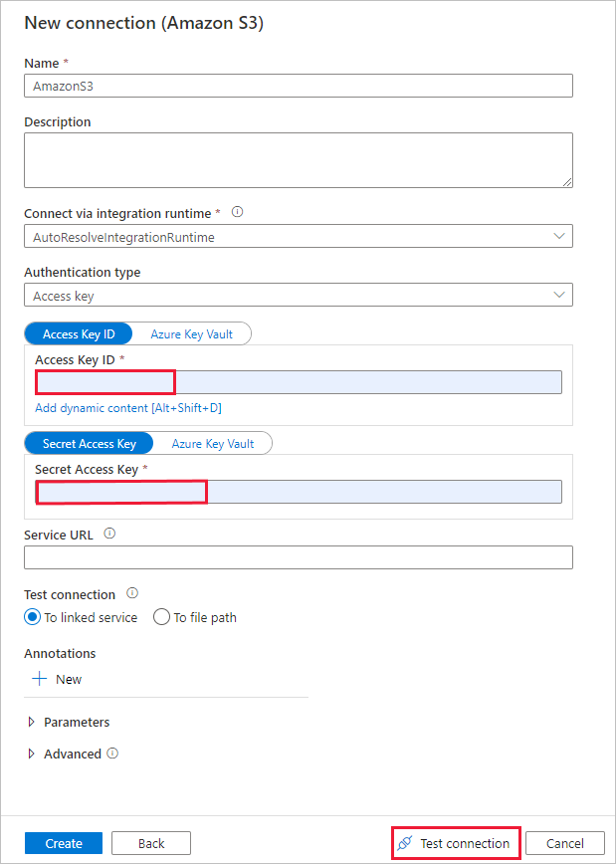The image size is (616, 864).
Task: Click the Create button
Action: [x=63, y=842]
